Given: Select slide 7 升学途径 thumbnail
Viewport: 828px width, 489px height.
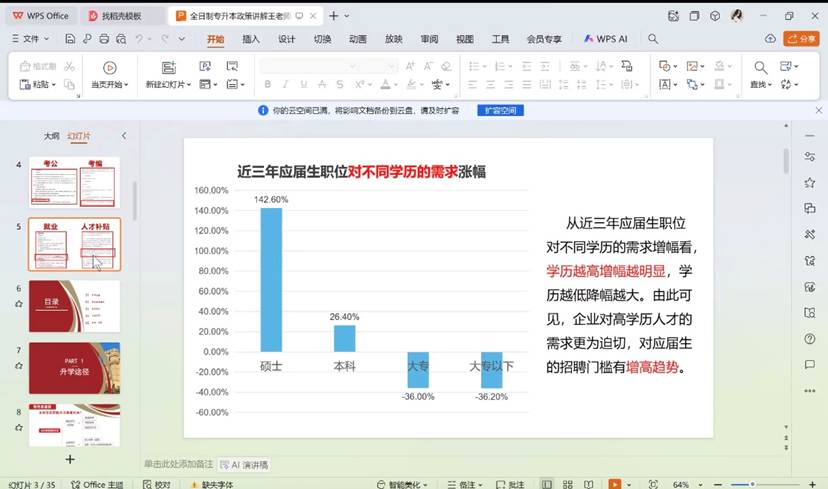Looking at the screenshot, I should click(x=74, y=368).
